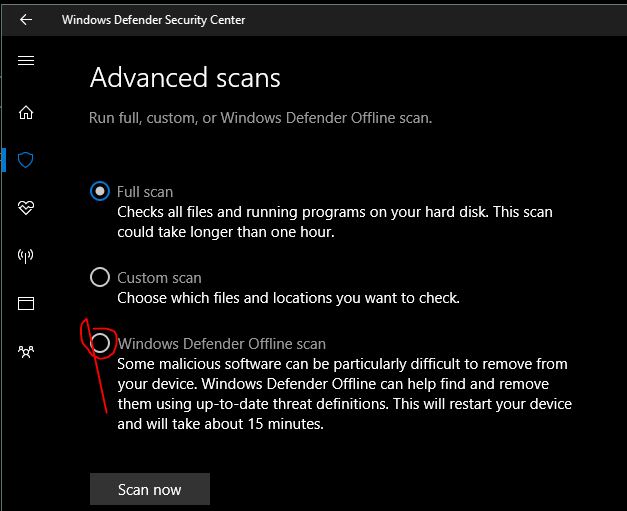
Task: Open App & browser control icon
Action: click(x=26, y=303)
